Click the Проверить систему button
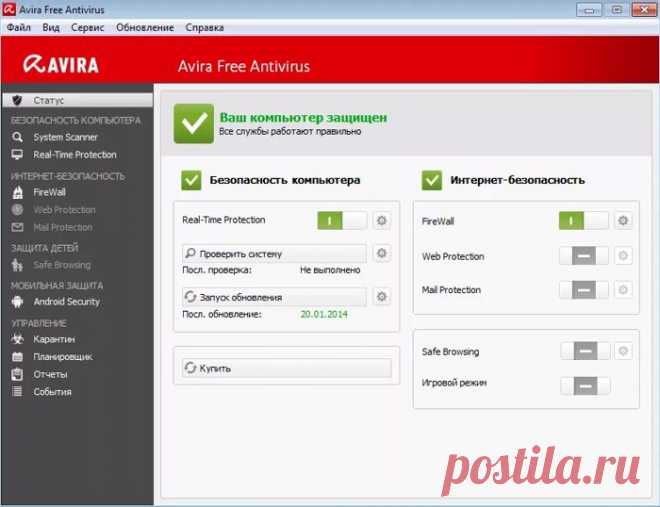This screenshot has width=660, height=507. tap(274, 254)
